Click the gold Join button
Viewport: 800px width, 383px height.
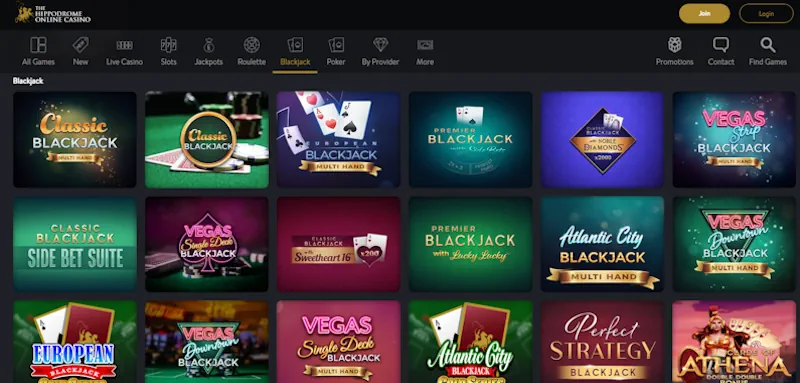pyautogui.click(x=704, y=14)
